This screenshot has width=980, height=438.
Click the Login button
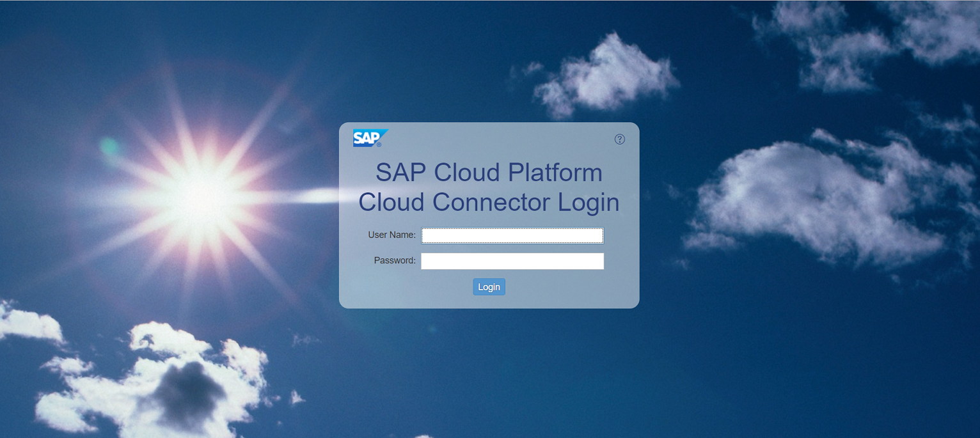[x=489, y=287]
